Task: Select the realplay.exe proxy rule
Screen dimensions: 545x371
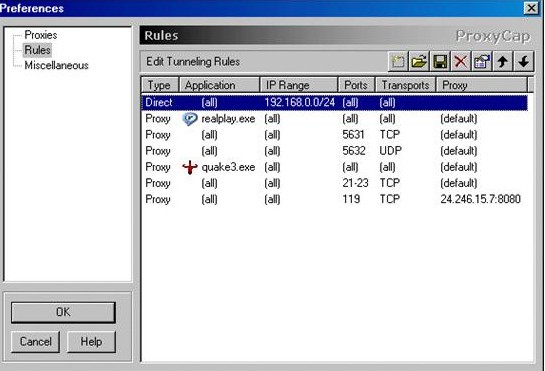Action: 334,119
